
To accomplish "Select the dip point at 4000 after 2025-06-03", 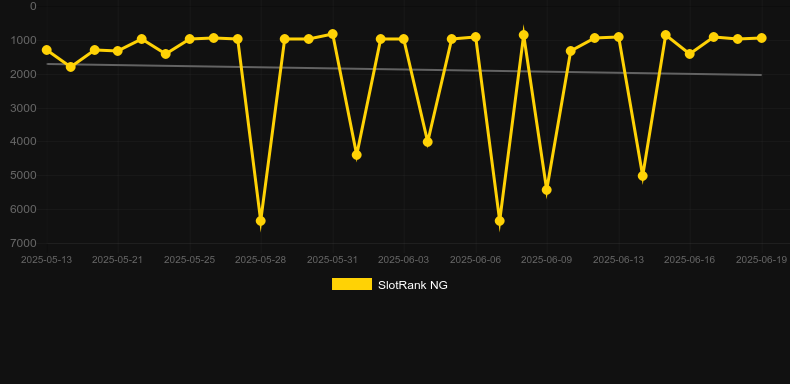I will (428, 142).
